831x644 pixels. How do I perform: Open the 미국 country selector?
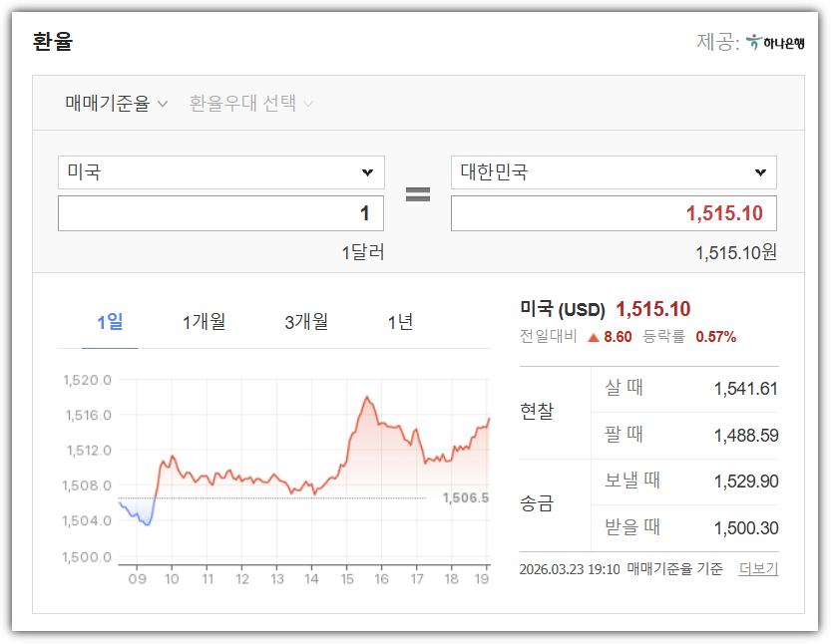(x=219, y=171)
